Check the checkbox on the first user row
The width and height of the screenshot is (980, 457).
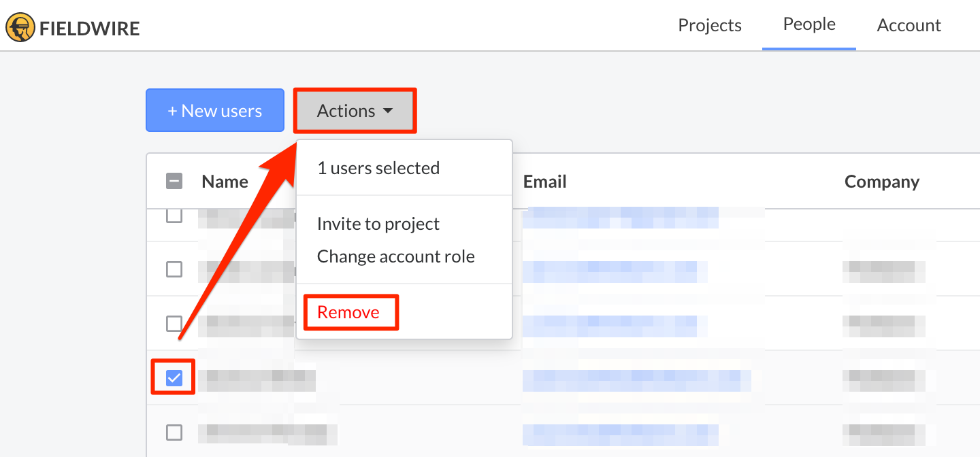[174, 215]
